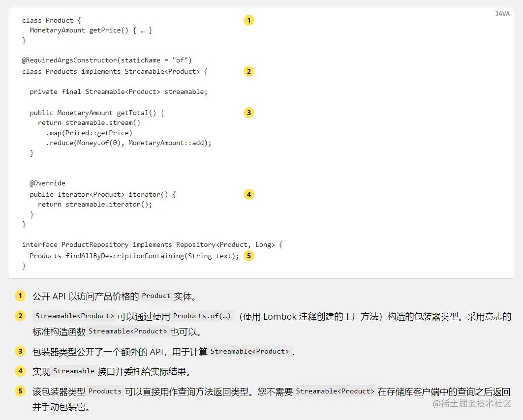Screen dimensions: 523x420
Task: Click the inline Product code span in note 1
Action: click(x=156, y=296)
